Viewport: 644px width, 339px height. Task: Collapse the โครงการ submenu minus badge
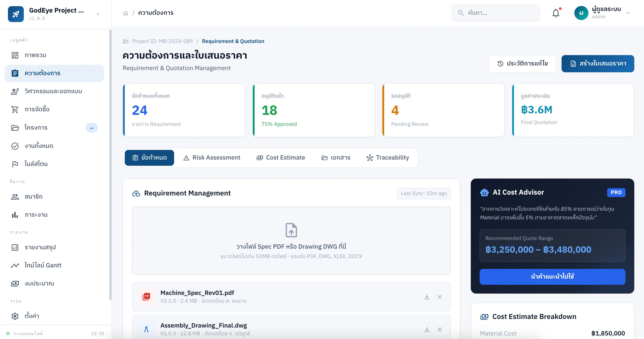[91, 128]
